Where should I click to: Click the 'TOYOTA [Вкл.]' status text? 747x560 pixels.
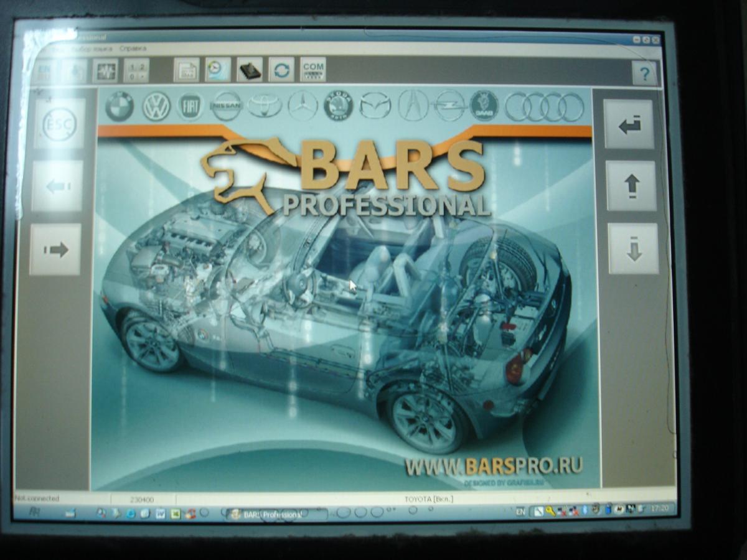[429, 499]
